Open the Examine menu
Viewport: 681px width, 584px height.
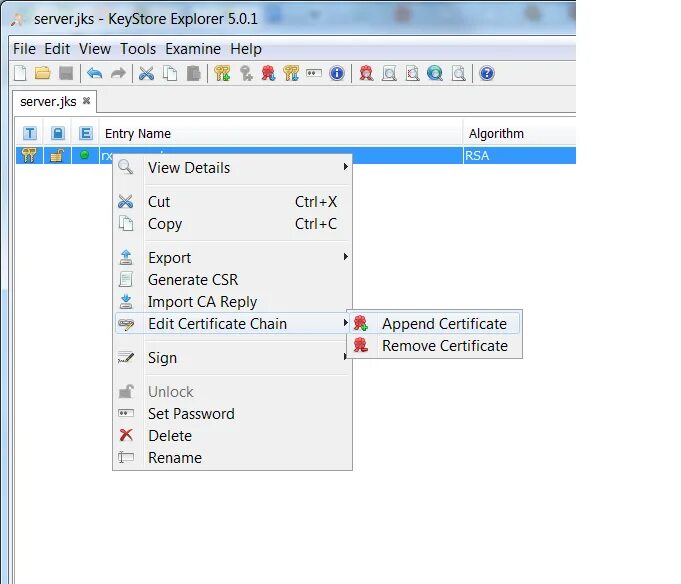(193, 49)
